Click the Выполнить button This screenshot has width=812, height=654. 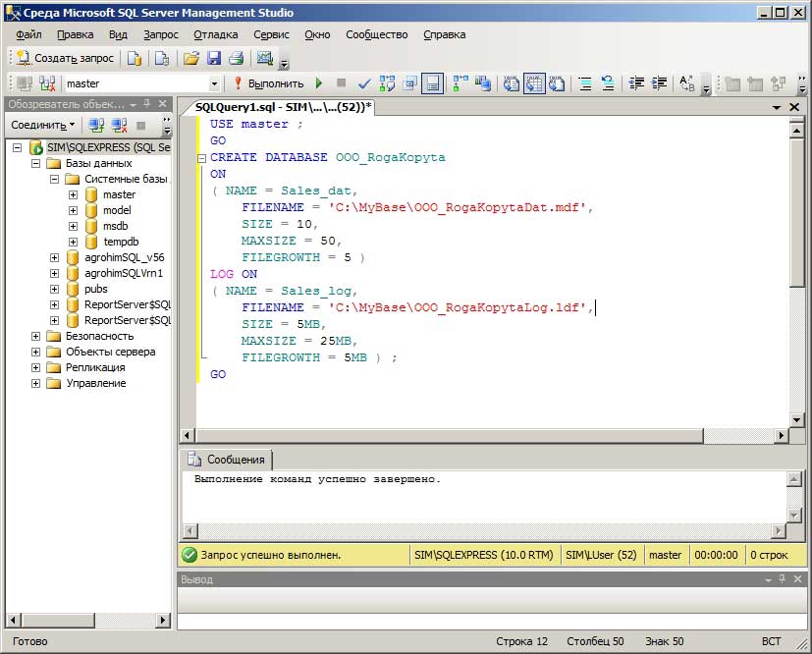[x=268, y=84]
